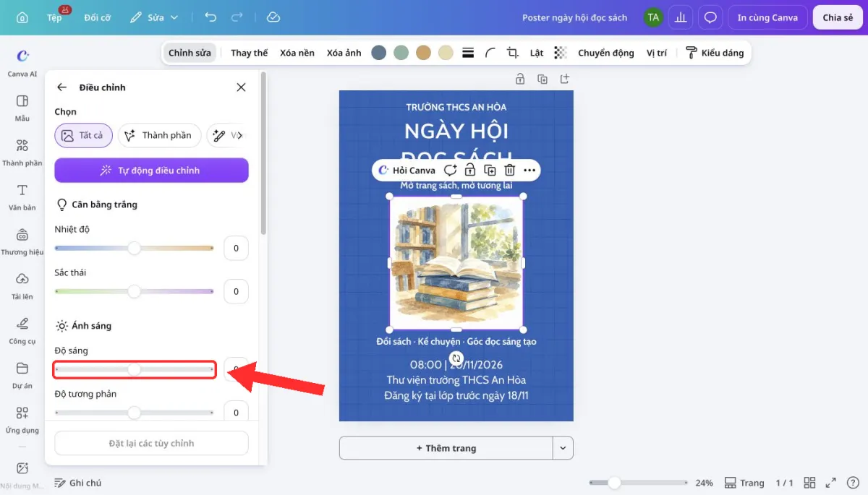Close the Điều chỉnh panel

click(x=241, y=87)
